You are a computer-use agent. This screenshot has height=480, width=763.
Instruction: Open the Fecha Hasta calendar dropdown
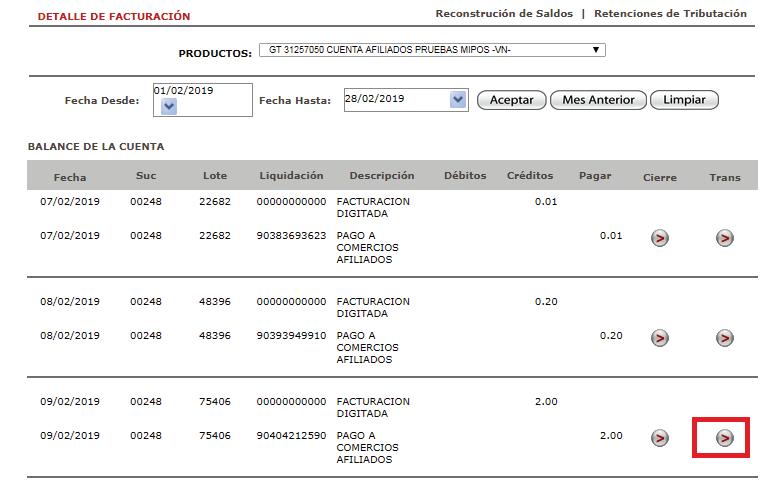point(458,100)
